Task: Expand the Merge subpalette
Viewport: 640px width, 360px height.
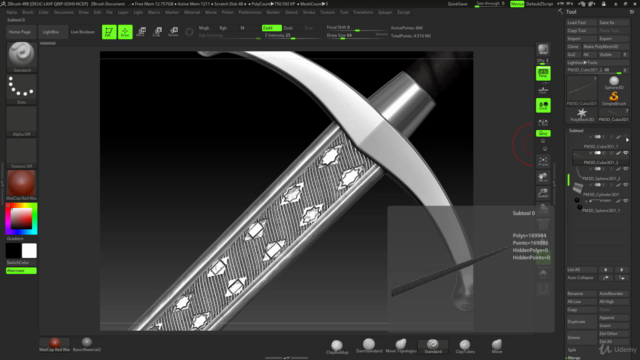Action: tap(574, 358)
